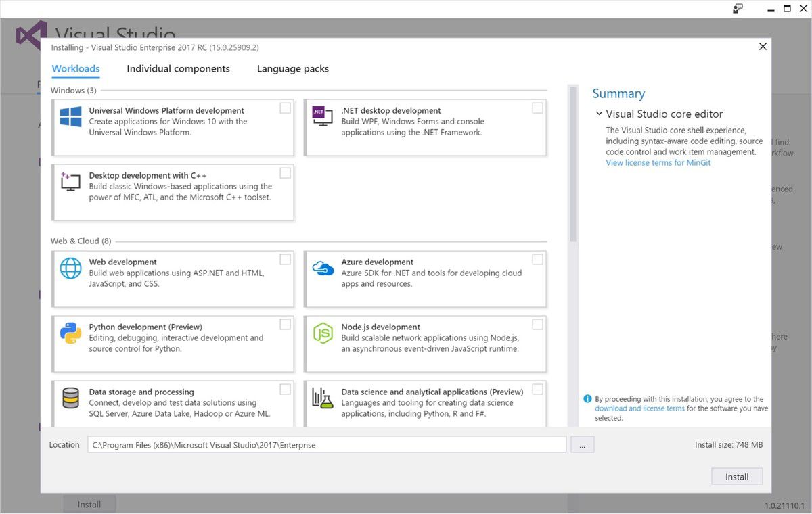Click the 'Install size: 748 MB' text
Viewport: 812px width, 514px height.
pyautogui.click(x=729, y=445)
